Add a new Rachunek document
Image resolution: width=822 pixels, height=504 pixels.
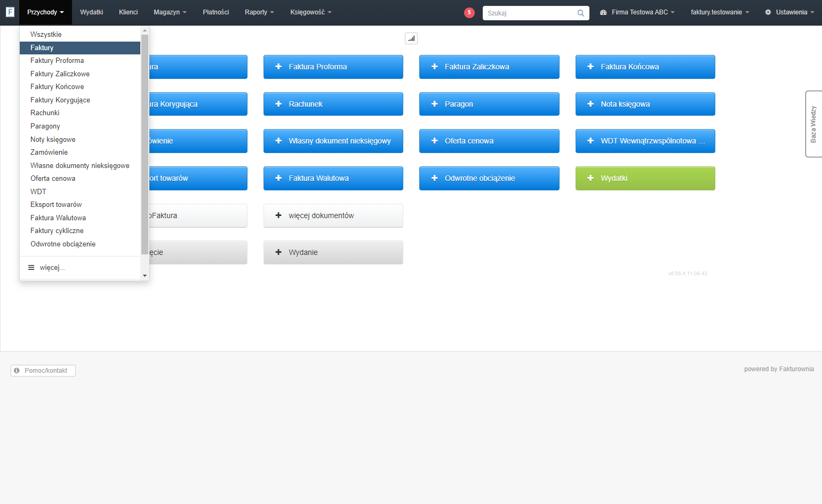click(x=333, y=104)
